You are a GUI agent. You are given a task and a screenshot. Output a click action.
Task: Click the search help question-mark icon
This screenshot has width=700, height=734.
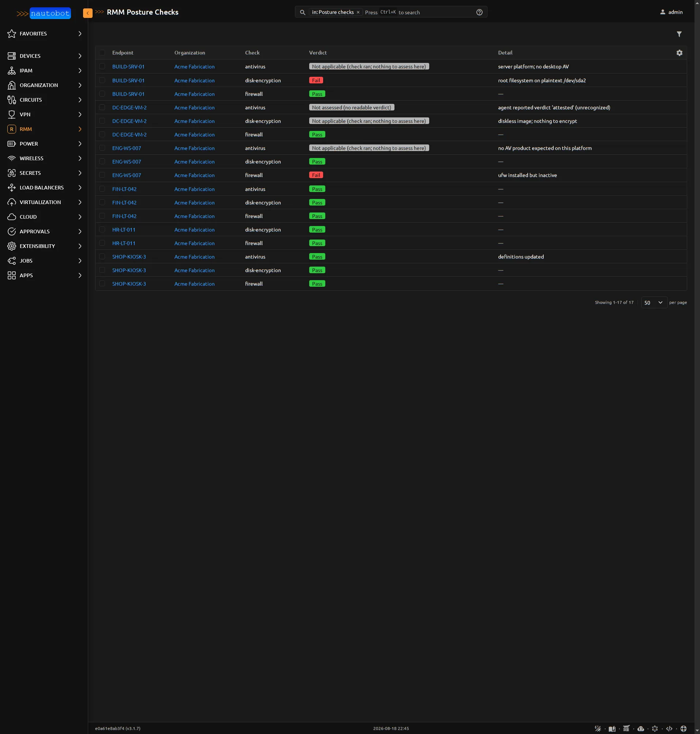coord(479,12)
